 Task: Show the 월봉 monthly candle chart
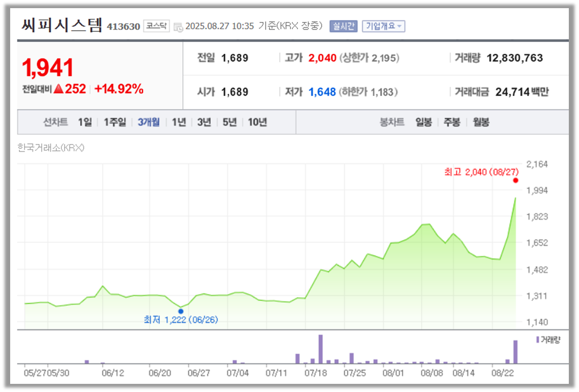click(481, 122)
